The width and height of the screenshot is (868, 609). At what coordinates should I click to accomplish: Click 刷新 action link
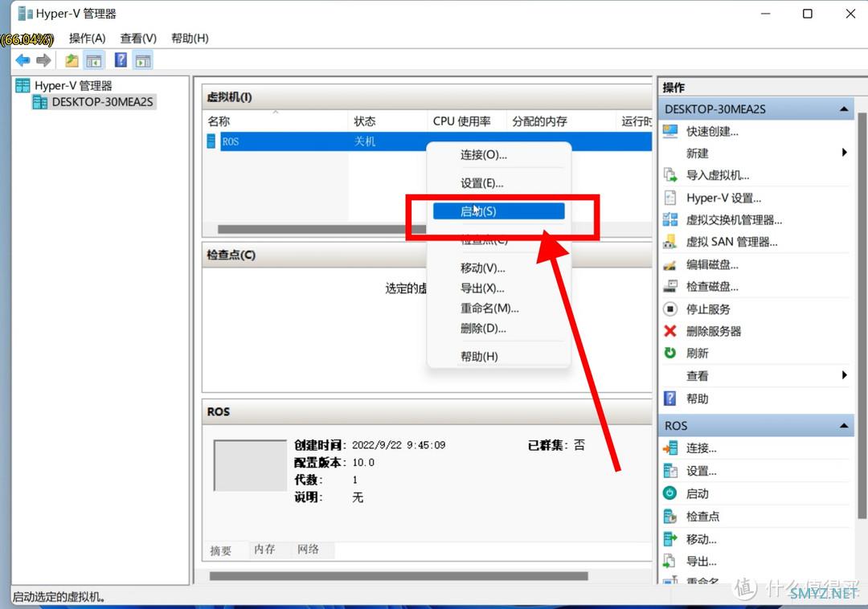click(697, 354)
